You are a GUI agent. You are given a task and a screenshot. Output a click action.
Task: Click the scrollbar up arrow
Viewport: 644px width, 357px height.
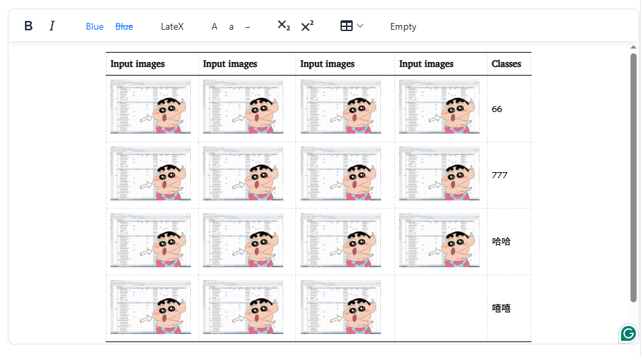tap(633, 47)
